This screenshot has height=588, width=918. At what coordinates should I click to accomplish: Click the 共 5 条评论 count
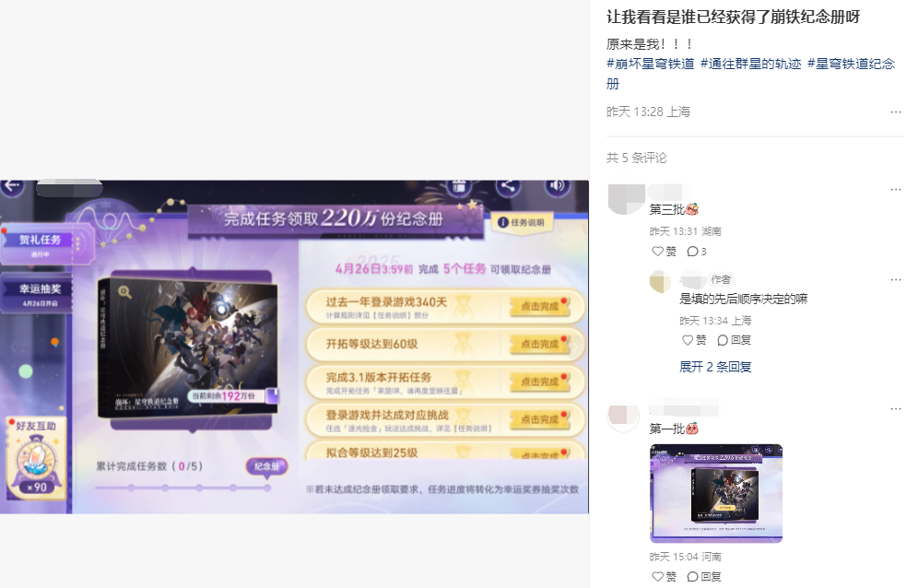(x=636, y=158)
